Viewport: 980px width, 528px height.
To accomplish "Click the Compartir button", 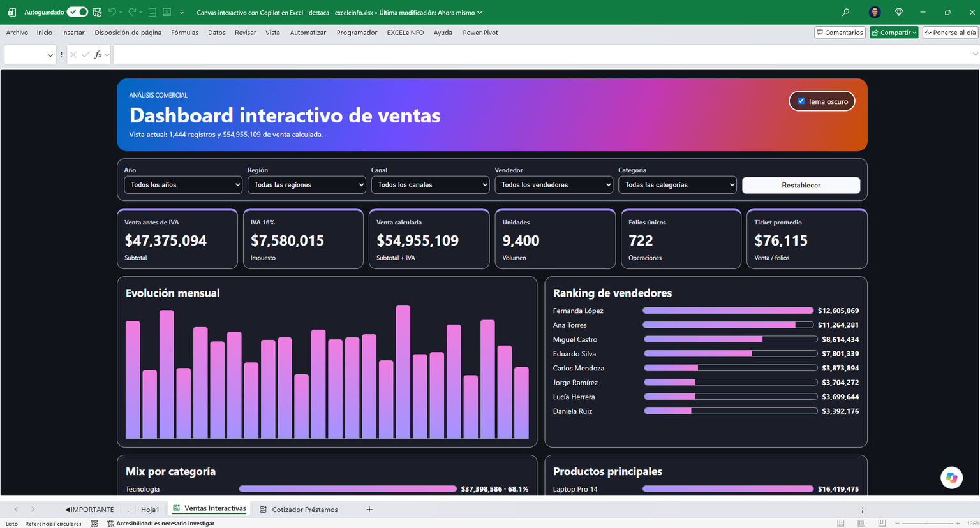I will pos(894,33).
